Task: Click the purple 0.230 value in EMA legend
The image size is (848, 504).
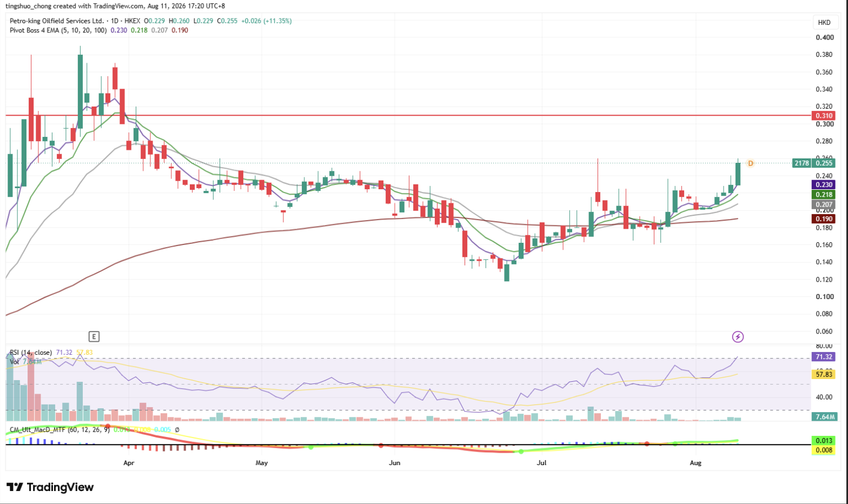Action: [x=119, y=30]
